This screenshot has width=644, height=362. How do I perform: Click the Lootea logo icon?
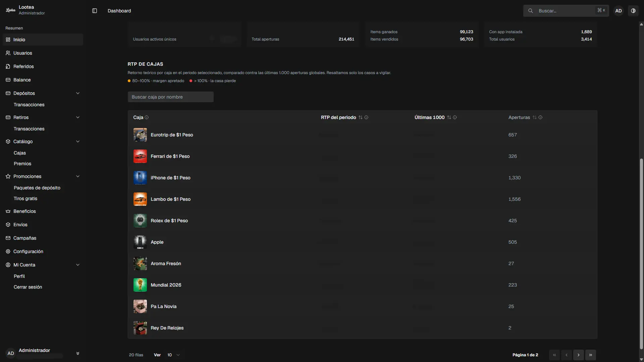[x=11, y=10]
